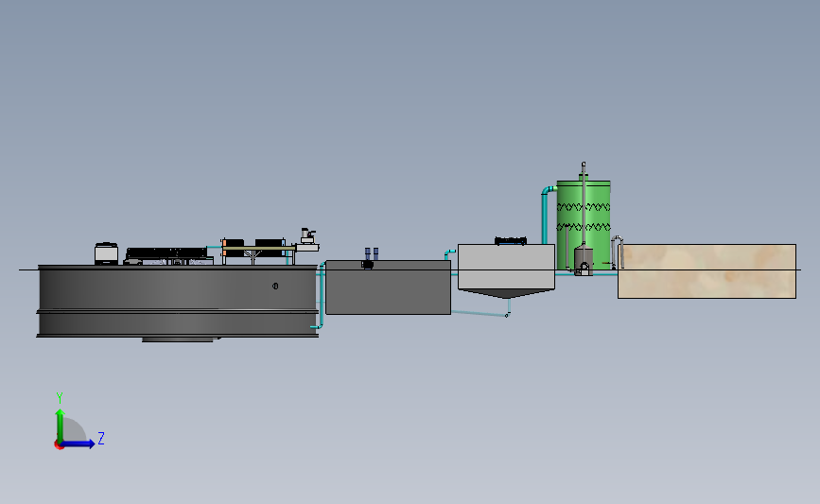Click the red origin ball of the triad
Image resolution: width=820 pixels, height=504 pixels.
pyautogui.click(x=59, y=445)
